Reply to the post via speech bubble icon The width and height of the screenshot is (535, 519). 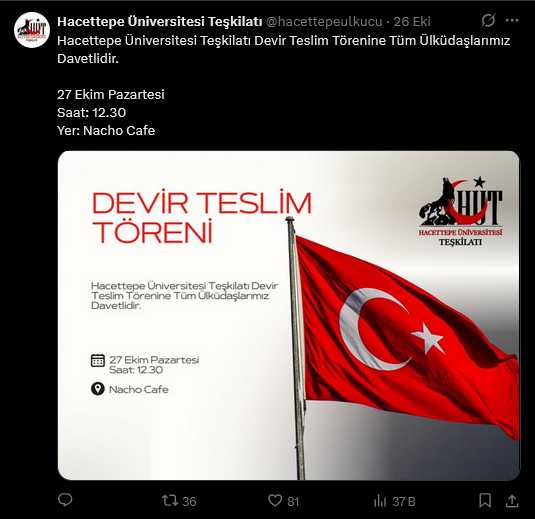click(x=65, y=500)
